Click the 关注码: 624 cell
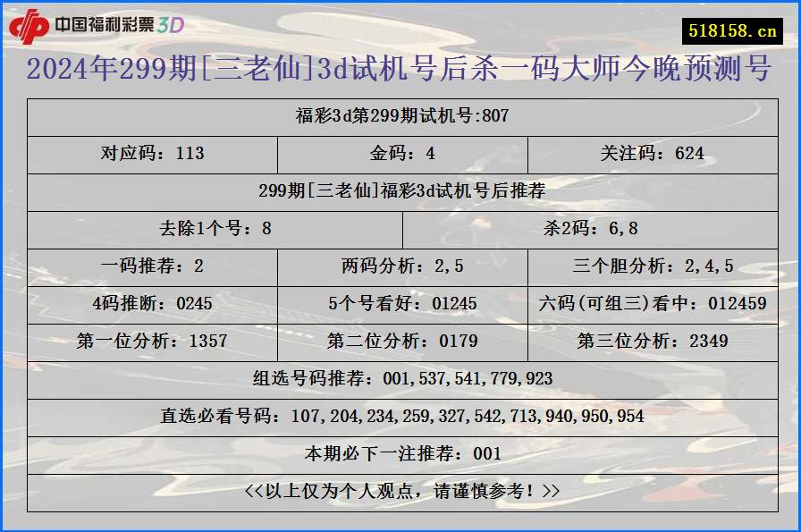 [652, 154]
